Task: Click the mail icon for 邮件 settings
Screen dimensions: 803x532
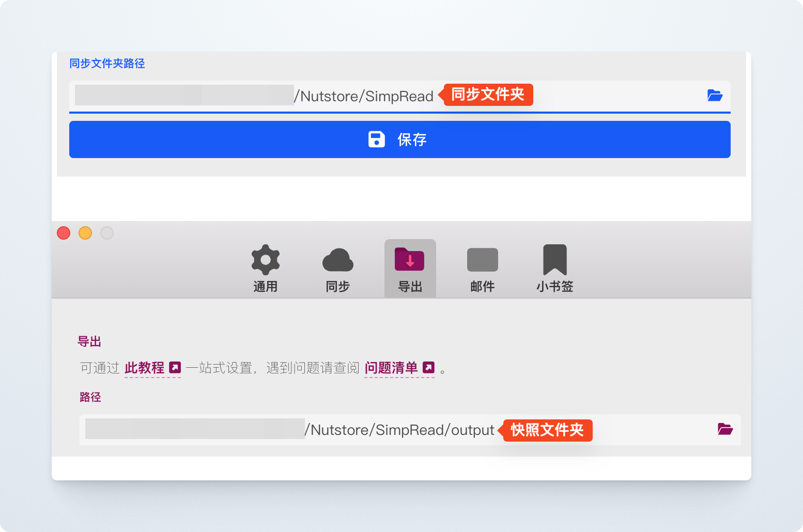Action: click(x=482, y=260)
